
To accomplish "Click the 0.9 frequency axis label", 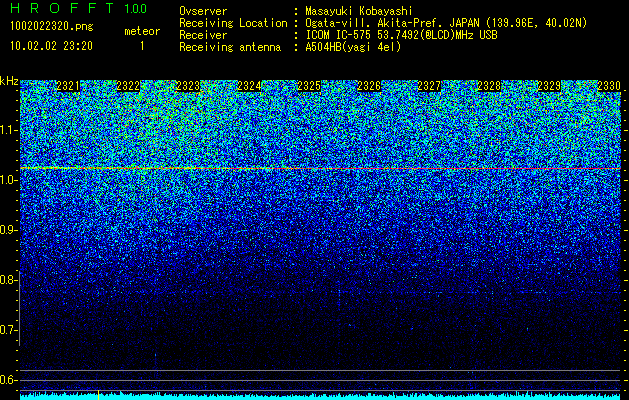I will coord(8,230).
